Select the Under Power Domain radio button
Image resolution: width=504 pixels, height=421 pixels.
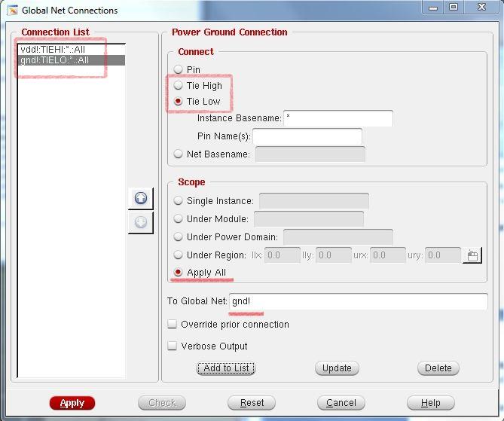pyautogui.click(x=179, y=237)
